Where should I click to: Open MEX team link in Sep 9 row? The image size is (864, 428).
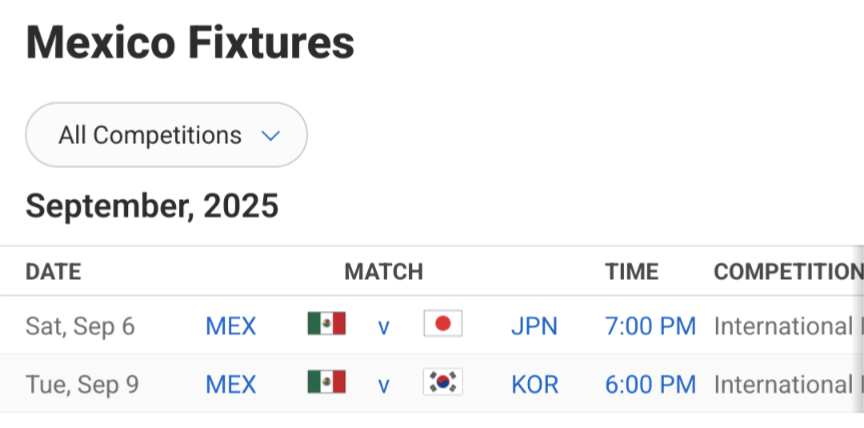point(231,384)
